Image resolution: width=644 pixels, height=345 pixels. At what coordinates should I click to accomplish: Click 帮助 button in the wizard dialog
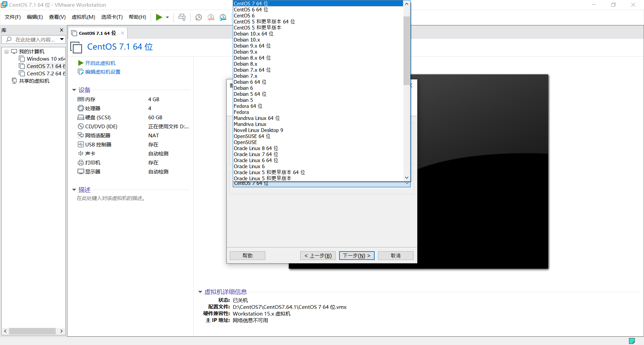coord(248,256)
